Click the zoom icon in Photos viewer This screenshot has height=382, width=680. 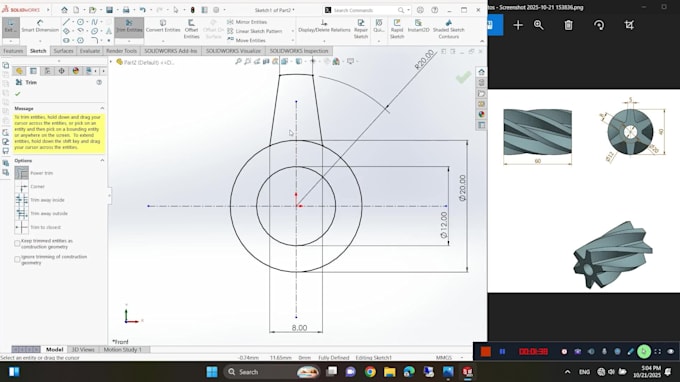tap(539, 25)
